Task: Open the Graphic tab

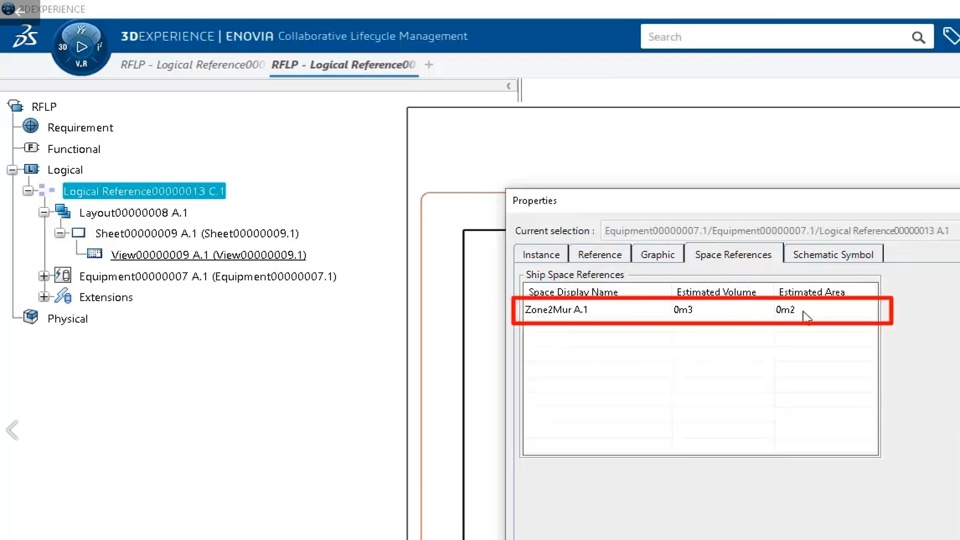Action: coord(658,254)
